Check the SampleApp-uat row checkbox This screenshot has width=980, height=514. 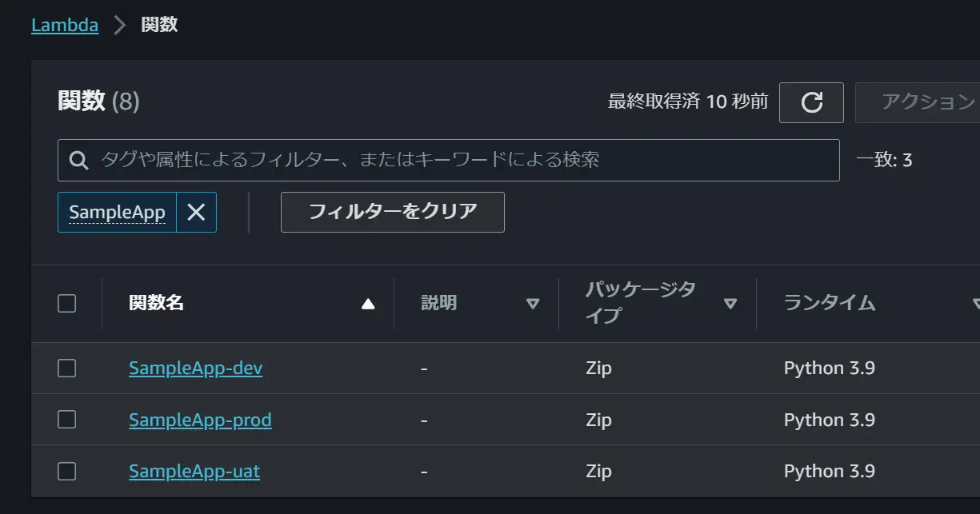[x=67, y=471]
